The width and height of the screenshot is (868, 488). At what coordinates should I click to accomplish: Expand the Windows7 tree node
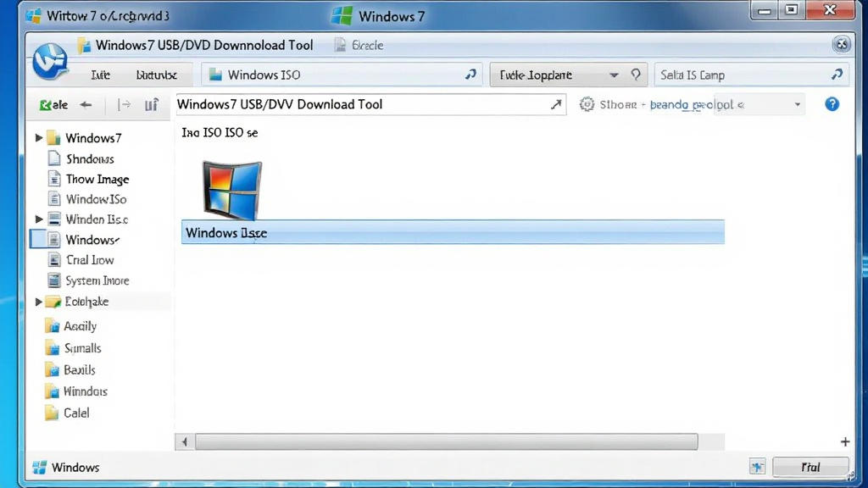(39, 138)
